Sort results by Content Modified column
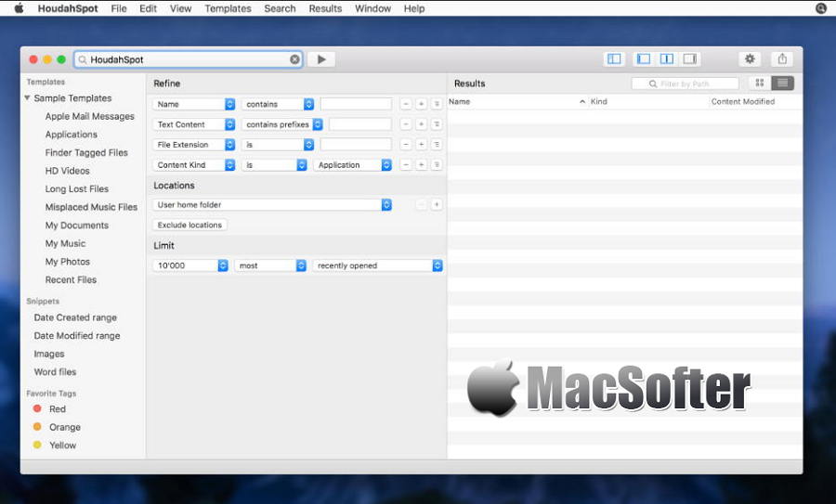 [x=743, y=101]
